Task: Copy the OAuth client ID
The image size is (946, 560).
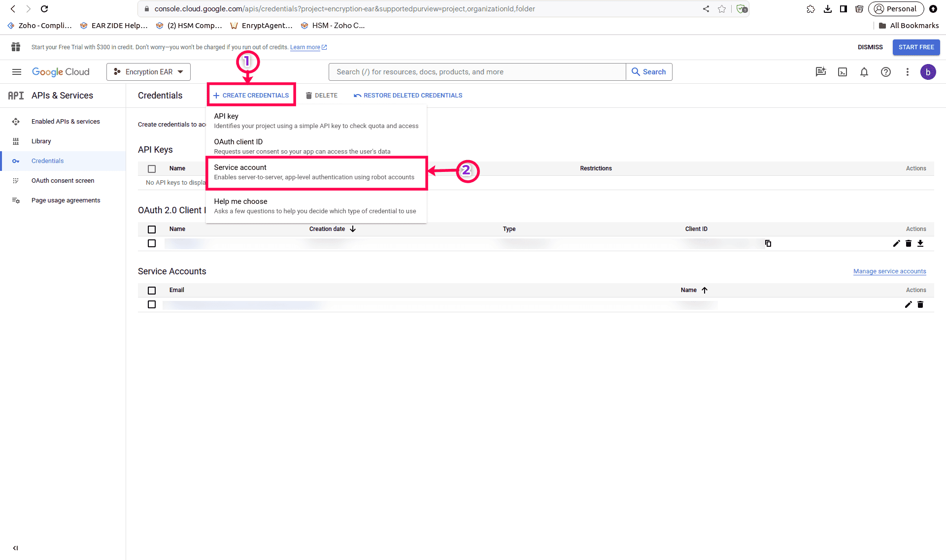Action: click(768, 243)
